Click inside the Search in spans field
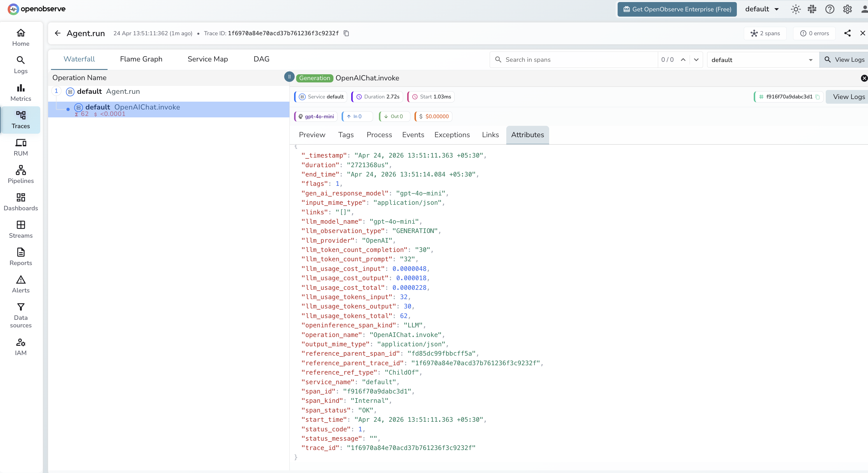This screenshot has width=868, height=473. point(573,60)
